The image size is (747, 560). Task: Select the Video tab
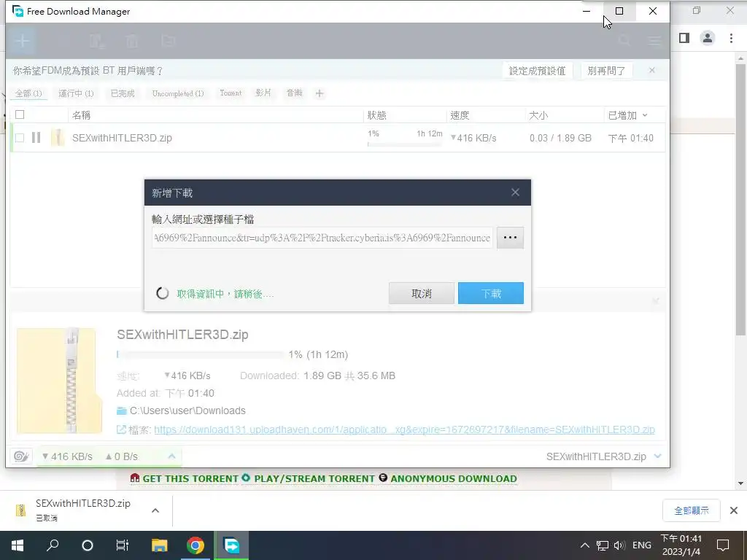tap(263, 93)
